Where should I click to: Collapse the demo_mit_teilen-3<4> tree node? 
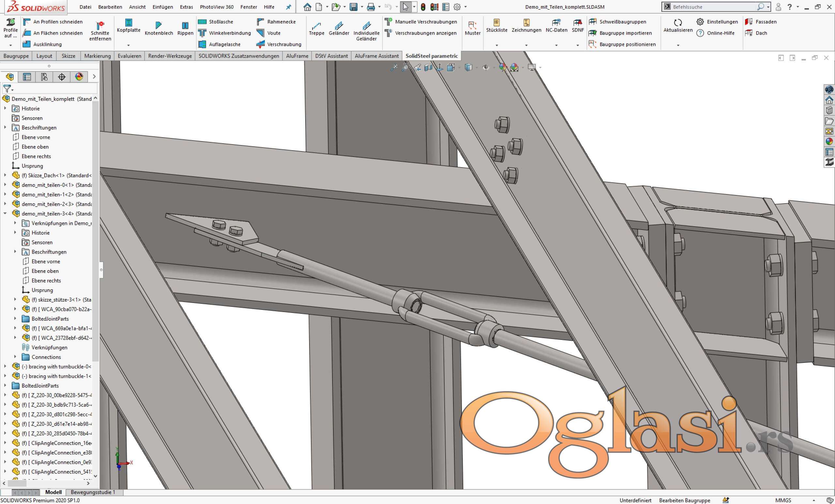5,214
